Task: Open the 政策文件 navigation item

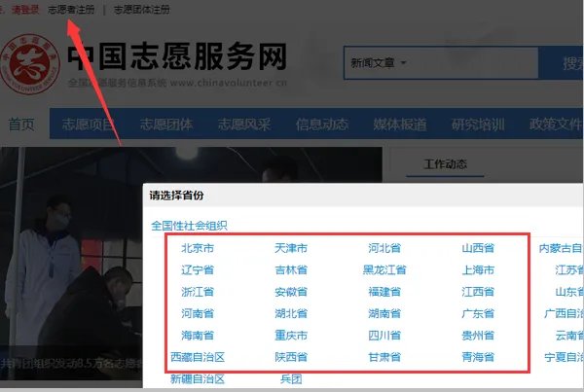Action: (x=556, y=125)
